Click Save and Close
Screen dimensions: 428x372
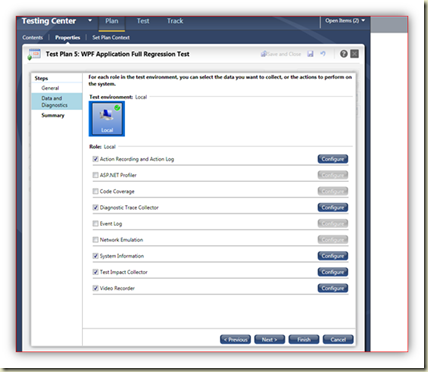click(281, 54)
